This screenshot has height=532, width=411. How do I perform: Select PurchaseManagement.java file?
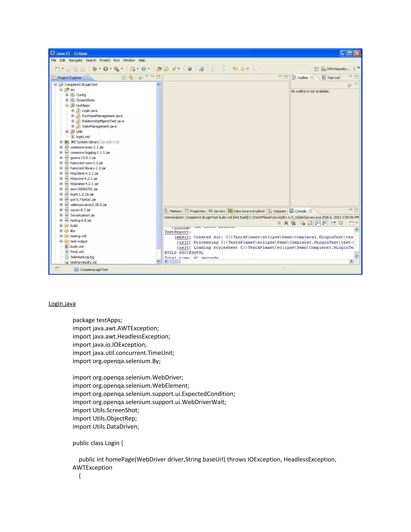(x=102, y=116)
